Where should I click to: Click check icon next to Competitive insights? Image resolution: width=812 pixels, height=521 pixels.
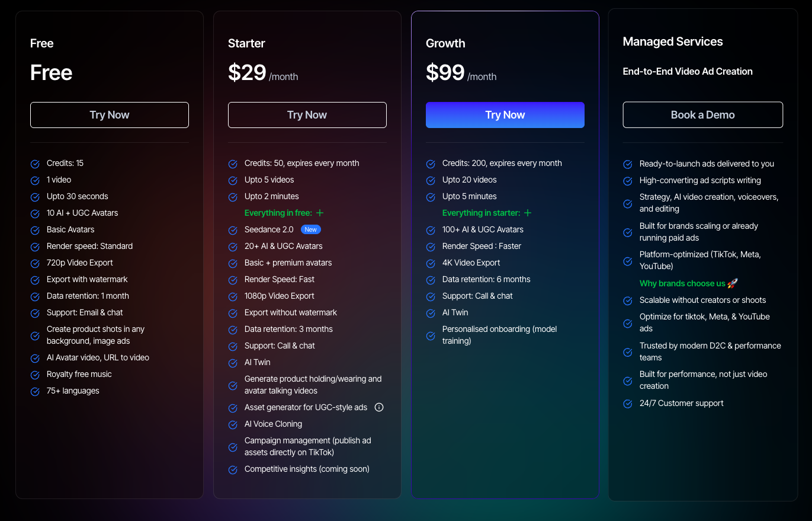[x=233, y=469]
